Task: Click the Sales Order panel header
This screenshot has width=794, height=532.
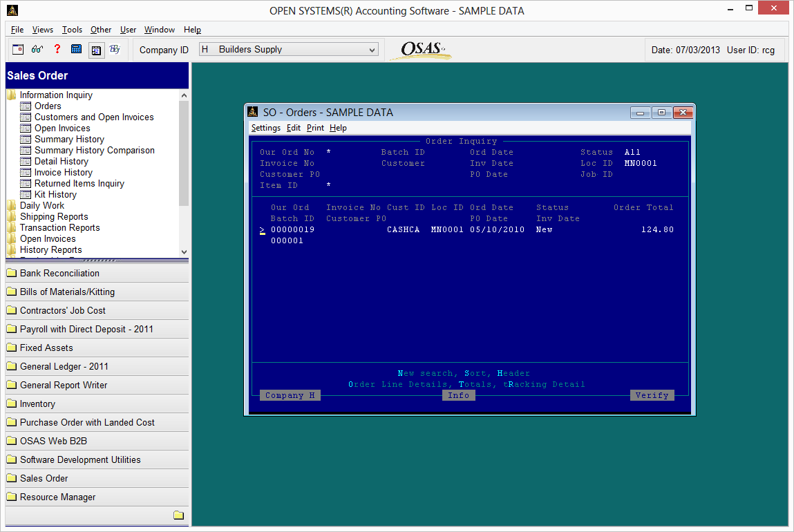Action: [97, 75]
